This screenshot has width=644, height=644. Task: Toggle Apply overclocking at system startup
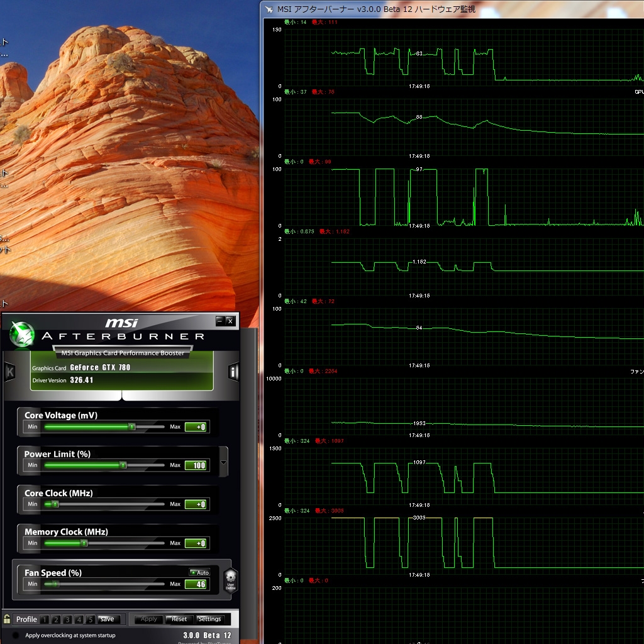(x=16, y=635)
